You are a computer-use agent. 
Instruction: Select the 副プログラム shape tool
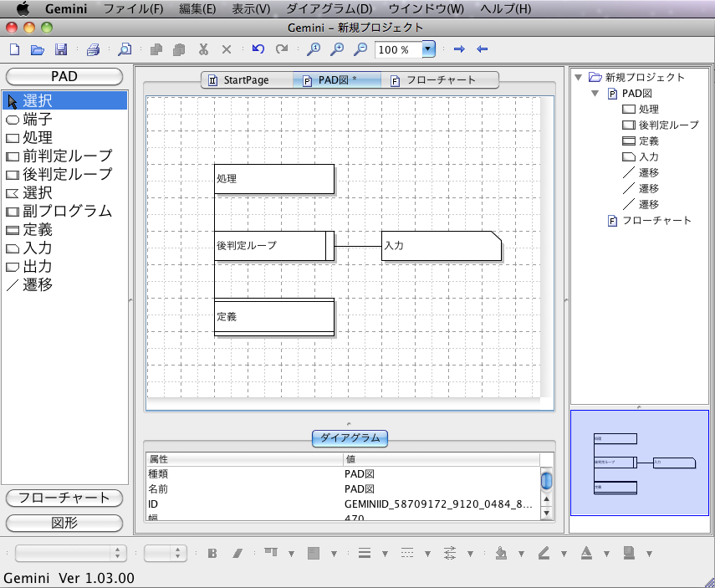click(x=64, y=211)
